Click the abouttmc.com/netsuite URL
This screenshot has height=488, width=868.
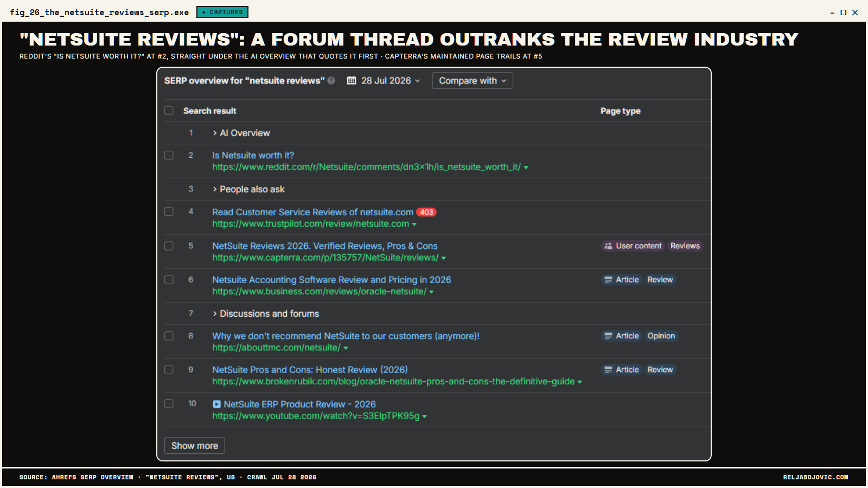(277, 348)
